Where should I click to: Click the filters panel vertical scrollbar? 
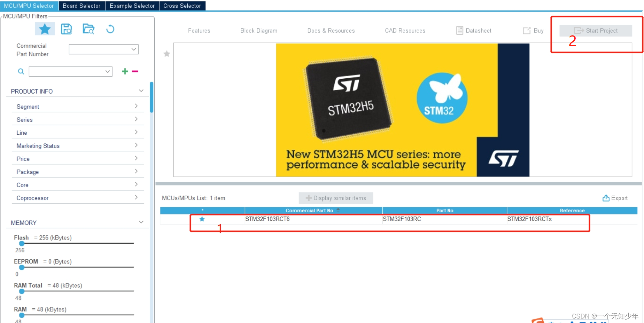pyautogui.click(x=152, y=97)
